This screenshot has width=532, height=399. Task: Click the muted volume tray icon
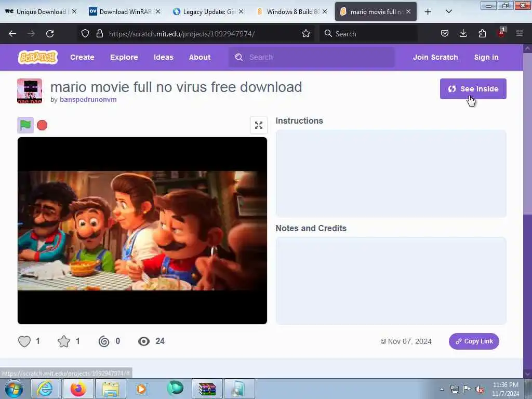point(480,389)
